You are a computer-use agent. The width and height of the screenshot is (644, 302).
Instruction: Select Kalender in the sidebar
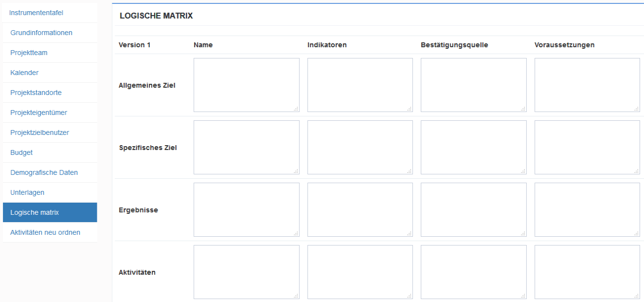(50, 73)
